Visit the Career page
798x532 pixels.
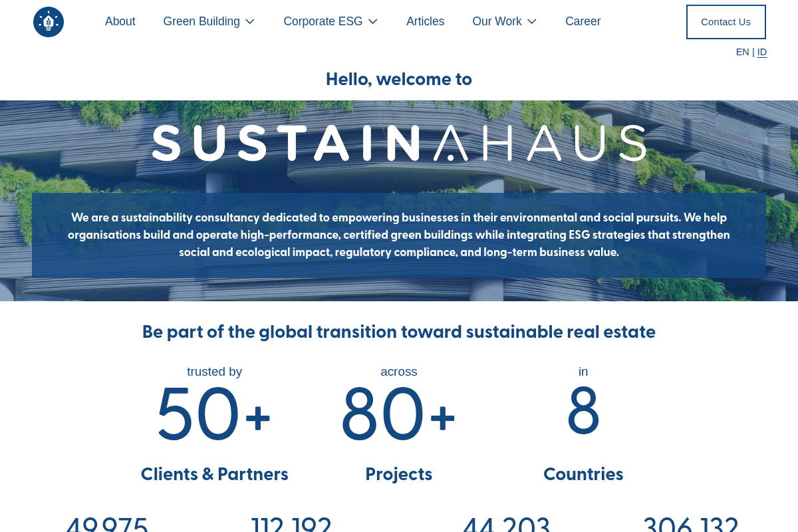coord(583,21)
